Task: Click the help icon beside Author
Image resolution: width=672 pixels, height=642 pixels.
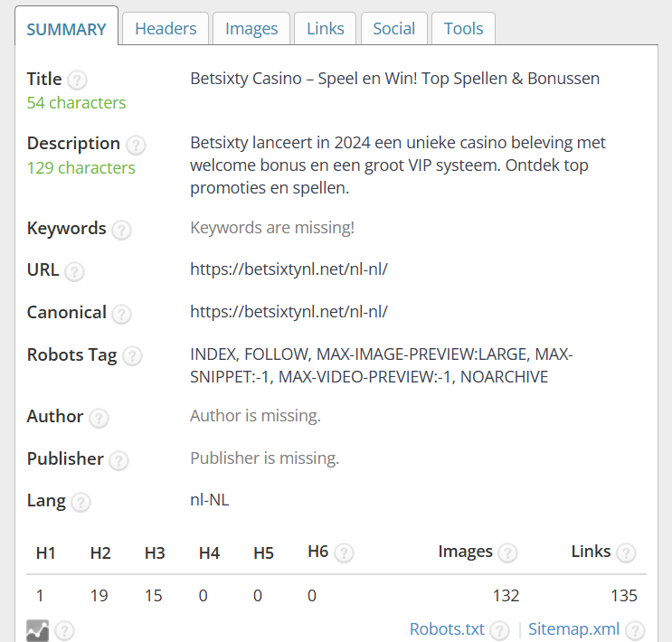Action: coord(99,418)
